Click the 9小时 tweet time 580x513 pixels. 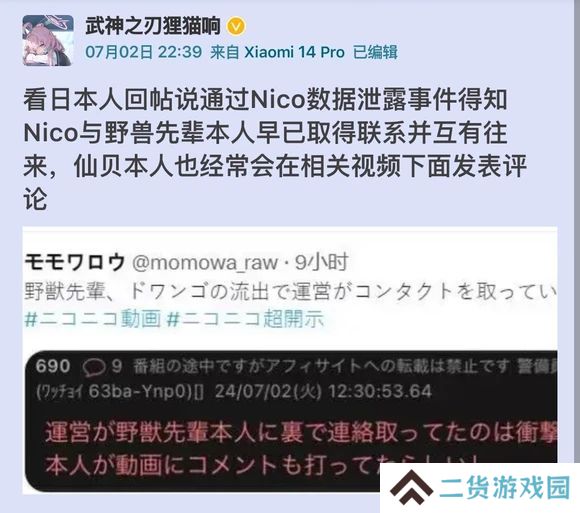tap(322, 262)
